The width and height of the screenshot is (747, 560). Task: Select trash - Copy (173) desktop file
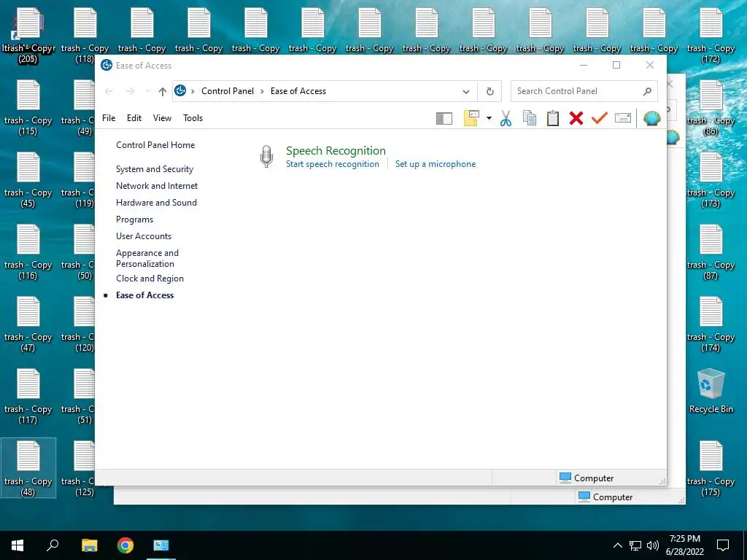click(711, 180)
